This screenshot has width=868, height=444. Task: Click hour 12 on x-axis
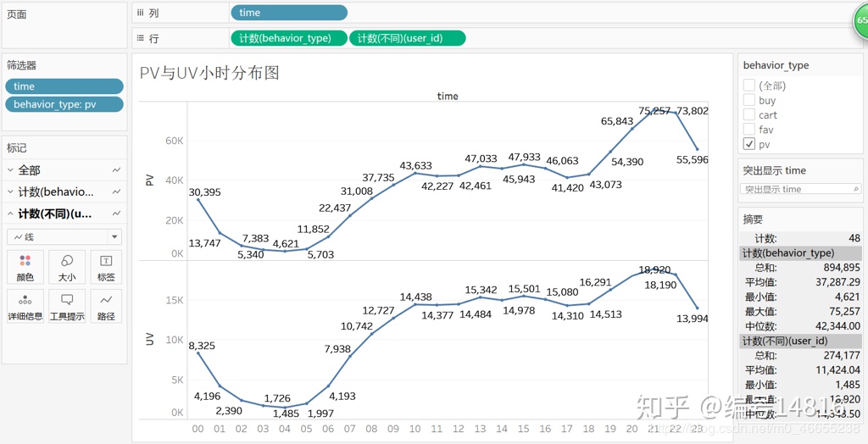pos(459,429)
